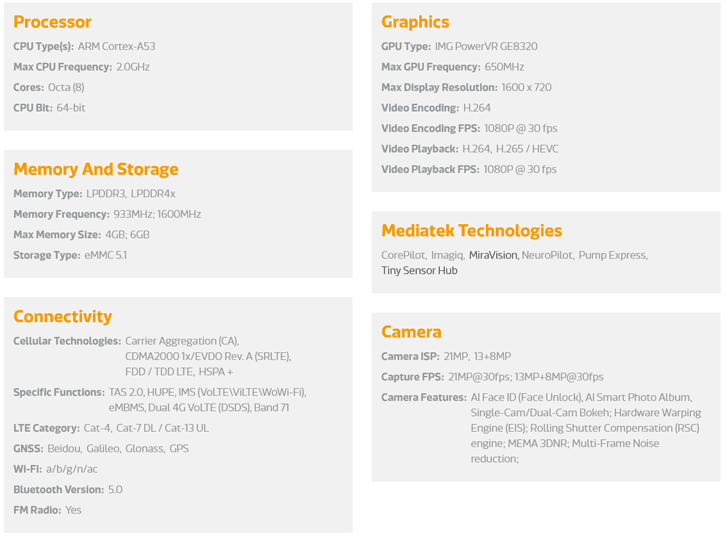Select the Graphics section heading
Image resolution: width=725 pixels, height=538 pixels.
tap(415, 22)
